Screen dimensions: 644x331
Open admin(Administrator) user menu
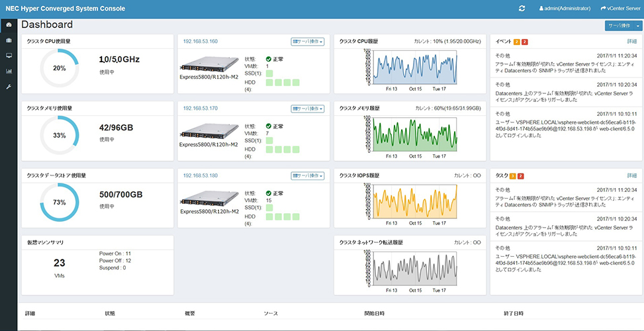click(x=565, y=8)
